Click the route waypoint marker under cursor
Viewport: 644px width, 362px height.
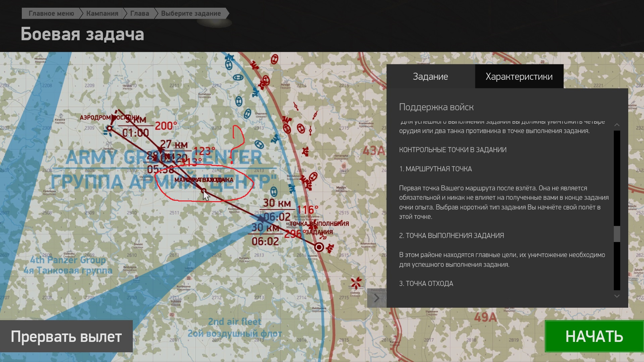pyautogui.click(x=204, y=191)
